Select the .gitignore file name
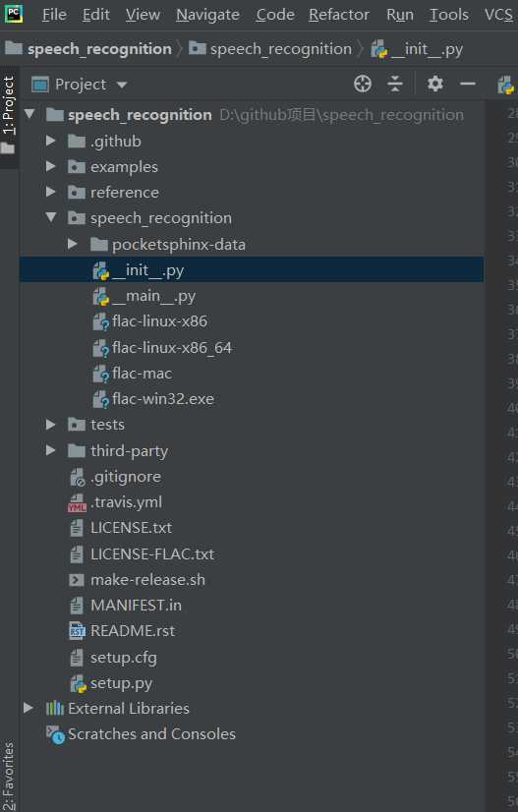This screenshot has width=518, height=812. pyautogui.click(x=126, y=477)
